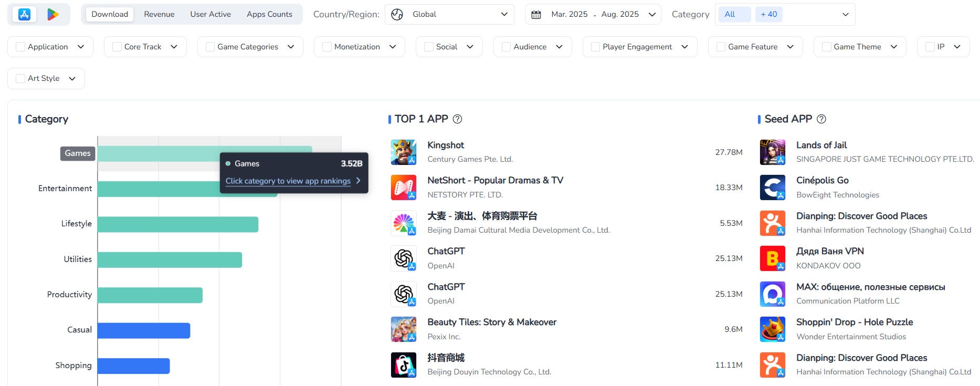
Task: Click the + 40 category tag
Action: [x=769, y=14]
